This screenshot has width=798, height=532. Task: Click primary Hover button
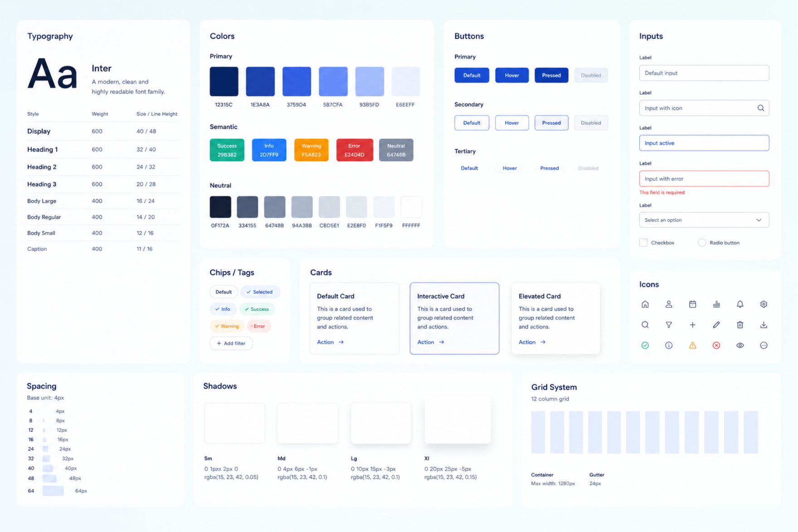click(511, 75)
